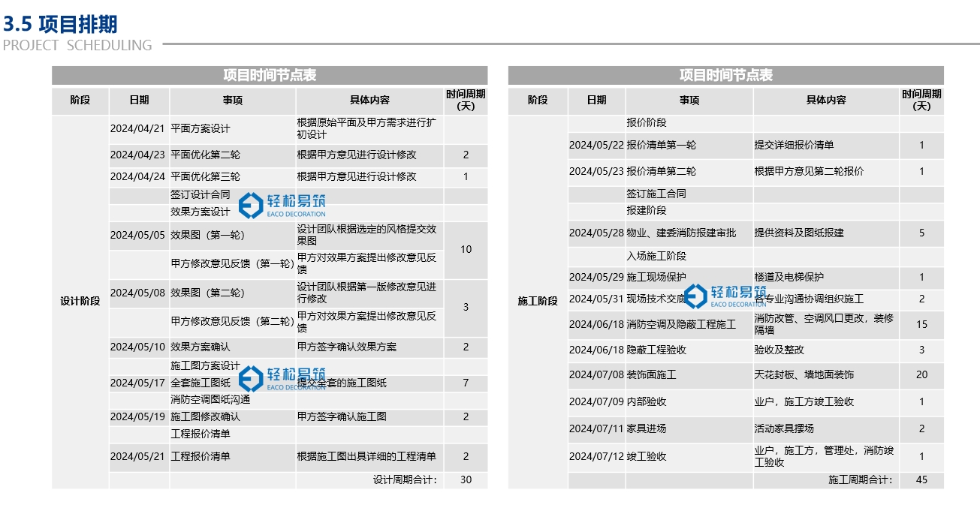The width and height of the screenshot is (980, 505).
Task: Select the item "报建阶段"
Action: (x=647, y=211)
